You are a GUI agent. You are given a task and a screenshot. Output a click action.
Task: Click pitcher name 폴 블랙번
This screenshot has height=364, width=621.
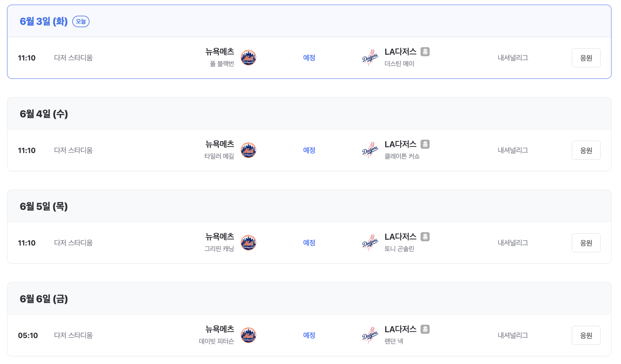click(x=222, y=64)
